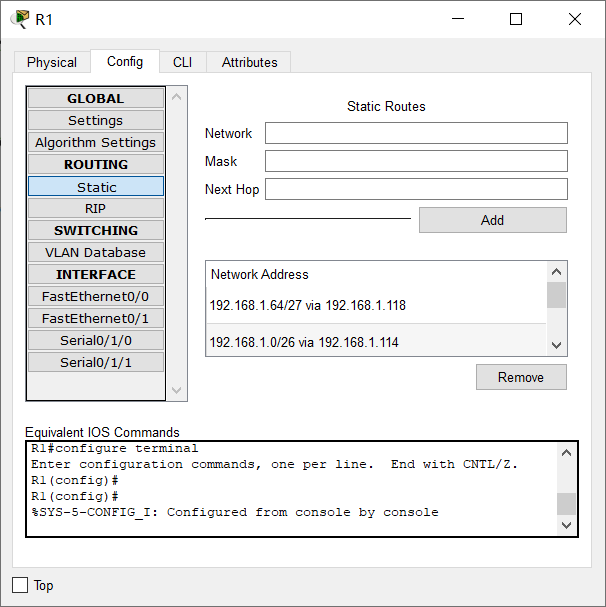
Task: Click route list scroll down arrow
Action: 556,345
